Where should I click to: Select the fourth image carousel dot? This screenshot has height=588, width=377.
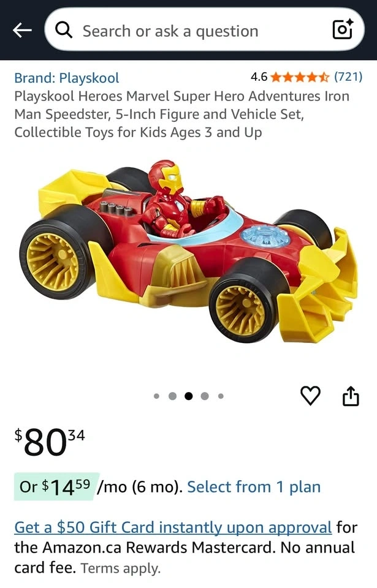click(205, 396)
